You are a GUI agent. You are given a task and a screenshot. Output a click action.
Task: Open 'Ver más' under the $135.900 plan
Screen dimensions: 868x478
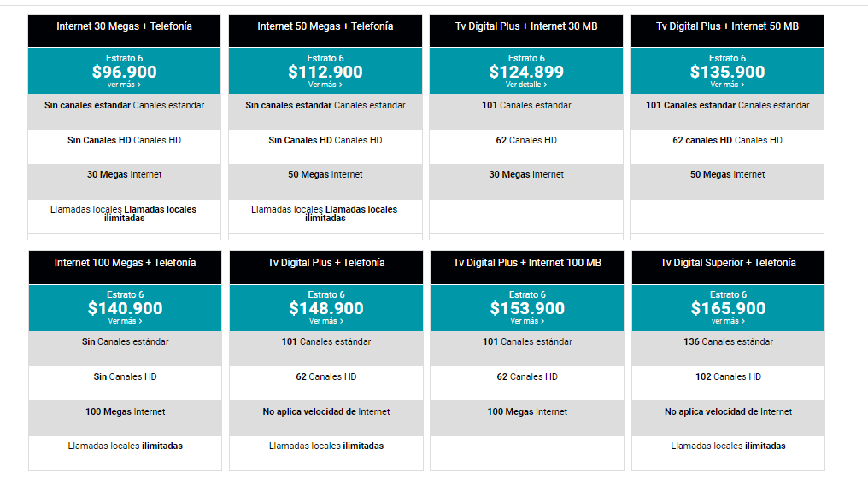727,85
